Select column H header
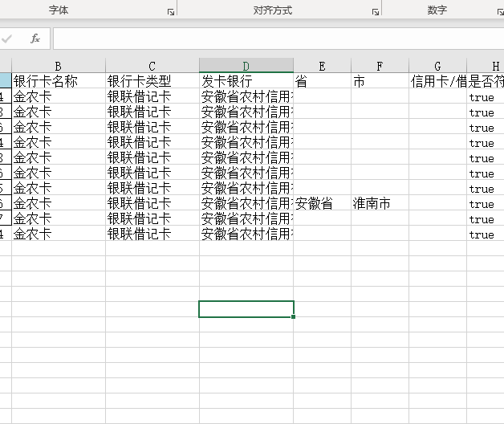The width and height of the screenshot is (504, 424). 486,66
